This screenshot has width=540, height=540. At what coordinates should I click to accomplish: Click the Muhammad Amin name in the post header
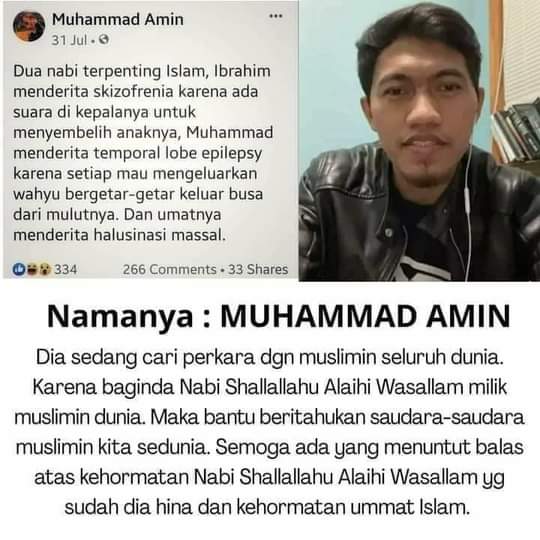(x=117, y=19)
